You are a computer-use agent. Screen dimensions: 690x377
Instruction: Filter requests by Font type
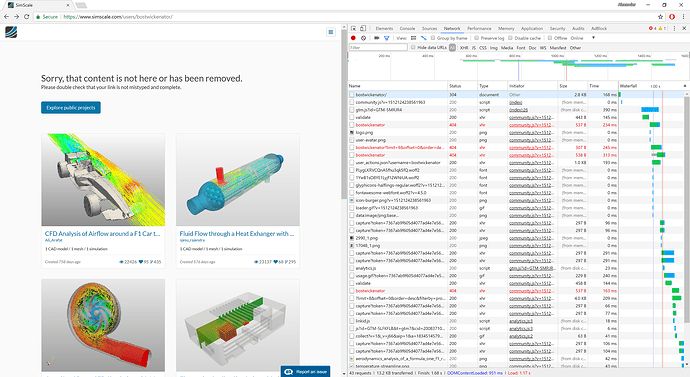[521, 48]
